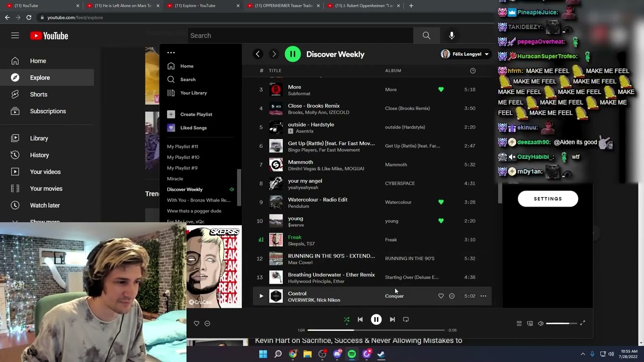Open the Spotify play queue
The height and width of the screenshot is (362, 644).
click(519, 323)
